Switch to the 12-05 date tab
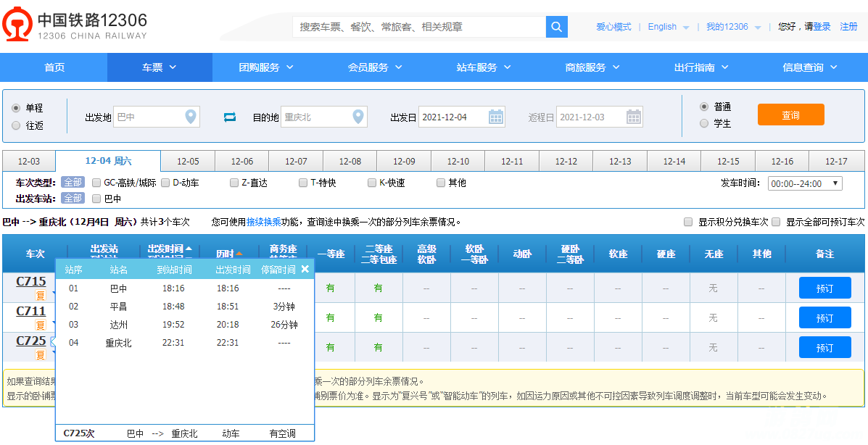868x445 pixels. [188, 161]
